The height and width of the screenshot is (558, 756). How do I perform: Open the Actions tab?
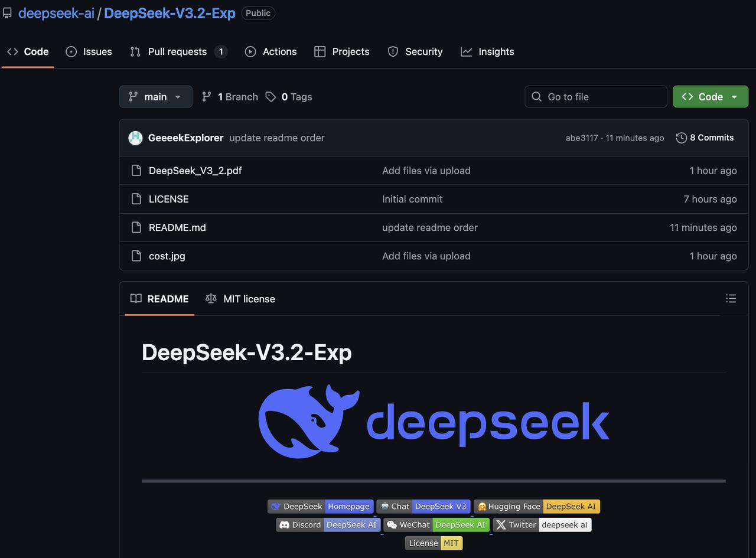click(x=271, y=51)
